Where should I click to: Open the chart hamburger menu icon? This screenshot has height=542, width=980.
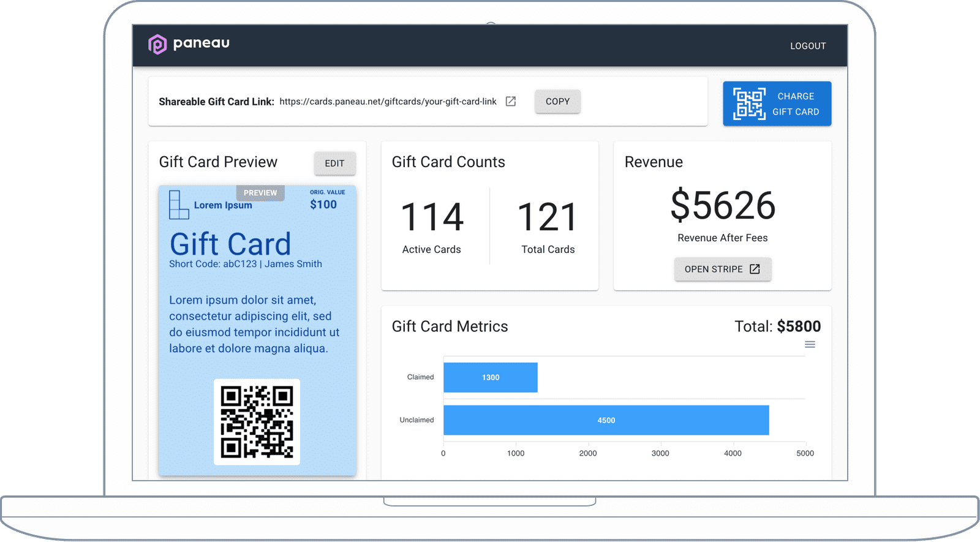[x=810, y=345]
